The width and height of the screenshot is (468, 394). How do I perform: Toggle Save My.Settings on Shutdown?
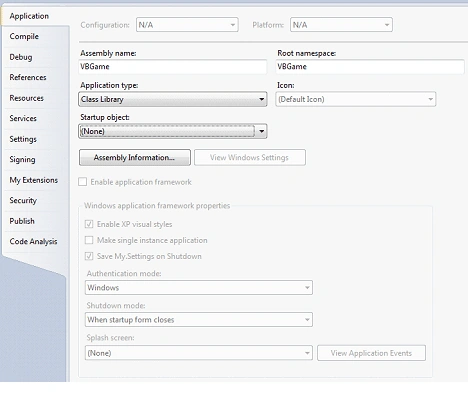click(x=89, y=256)
